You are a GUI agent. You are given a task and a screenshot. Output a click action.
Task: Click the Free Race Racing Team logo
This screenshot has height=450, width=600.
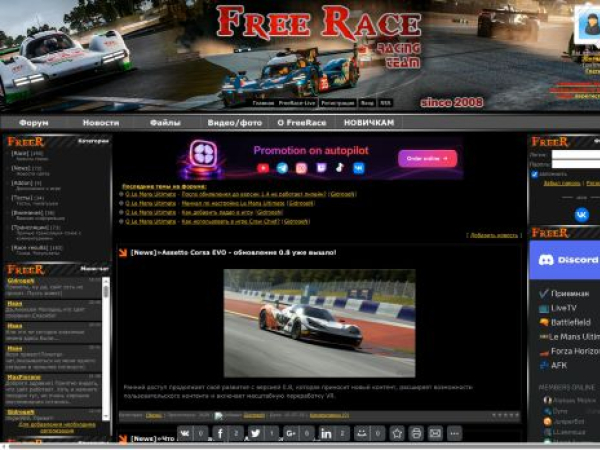pyautogui.click(x=319, y=36)
